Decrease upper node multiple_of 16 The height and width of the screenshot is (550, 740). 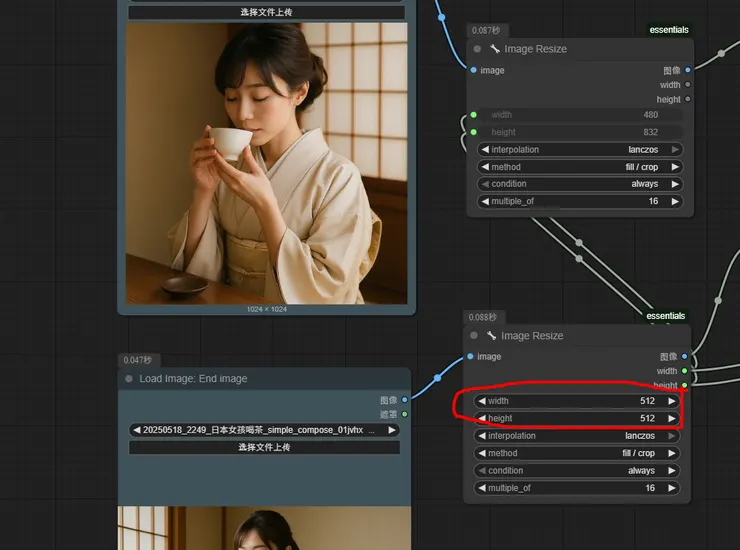pyautogui.click(x=485, y=202)
